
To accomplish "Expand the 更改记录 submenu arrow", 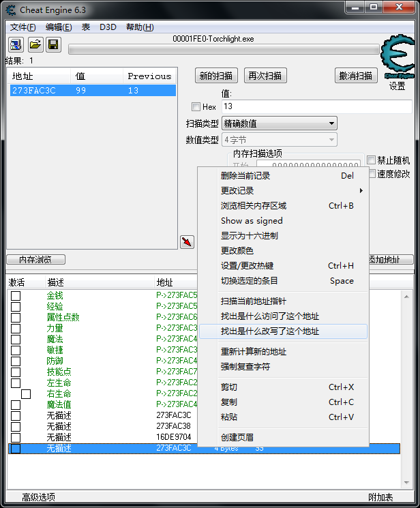I will point(361,190).
